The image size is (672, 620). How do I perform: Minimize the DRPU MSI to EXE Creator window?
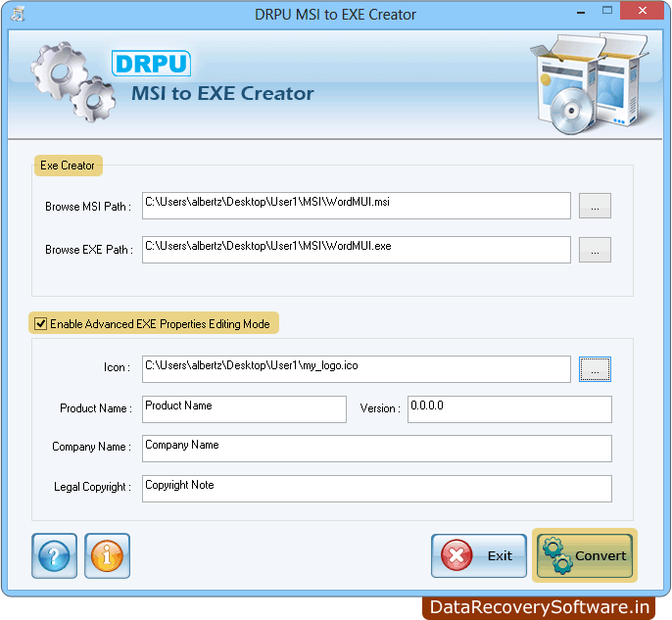click(581, 13)
